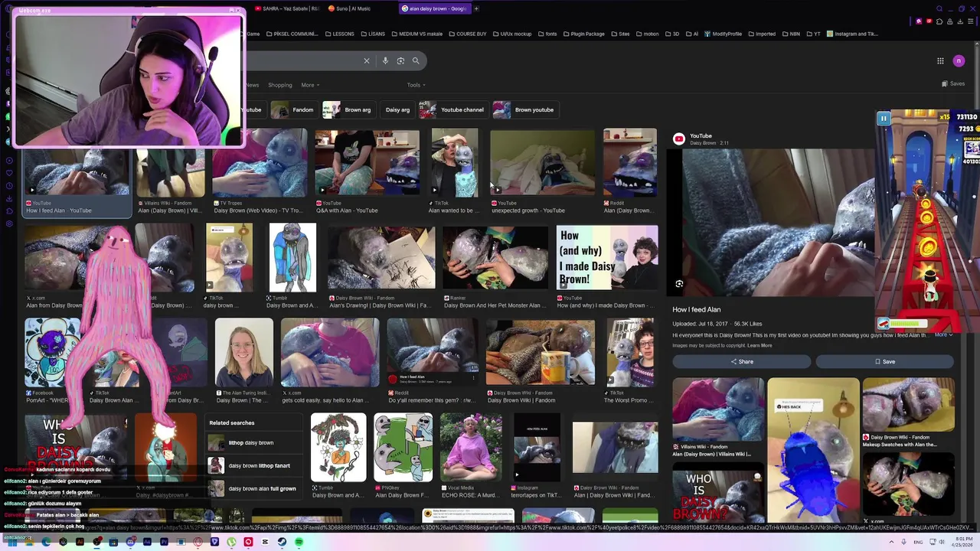The width and height of the screenshot is (980, 551).
Task: Open Adobe After Effects from taskbar
Action: coord(147,542)
